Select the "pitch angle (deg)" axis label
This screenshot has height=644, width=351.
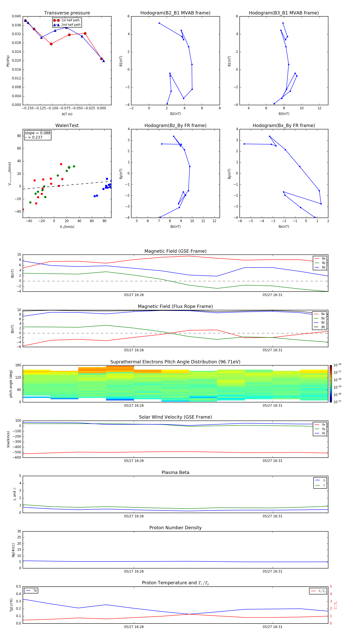coord(11,384)
